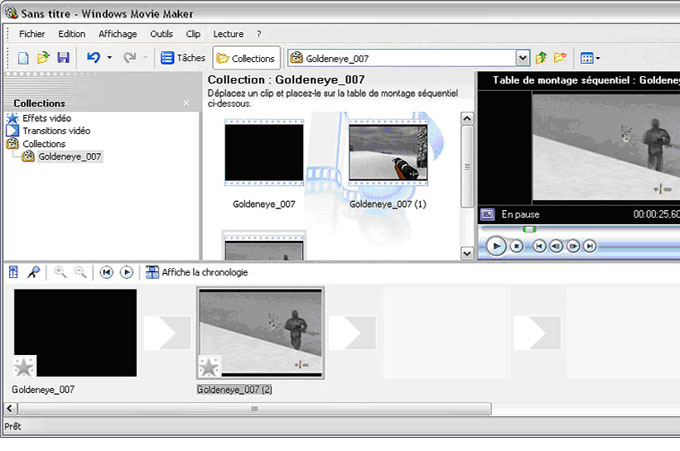Go back to start in preview

tap(539, 246)
